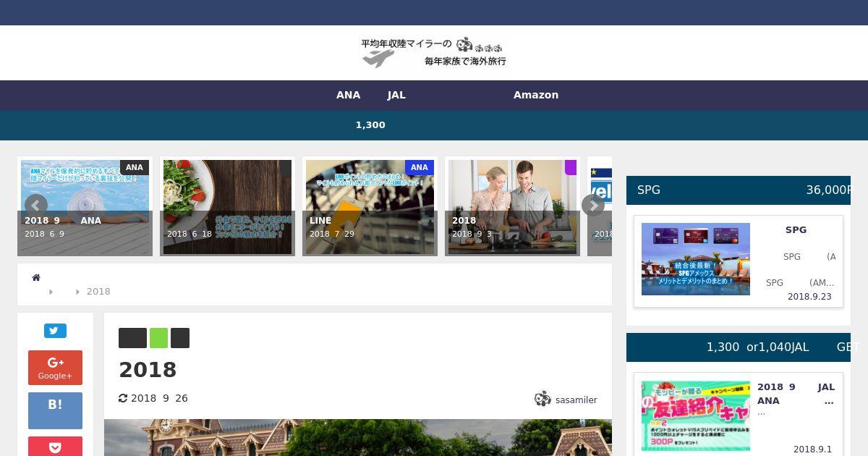Click the sasamiler panda avatar icon

click(x=542, y=399)
